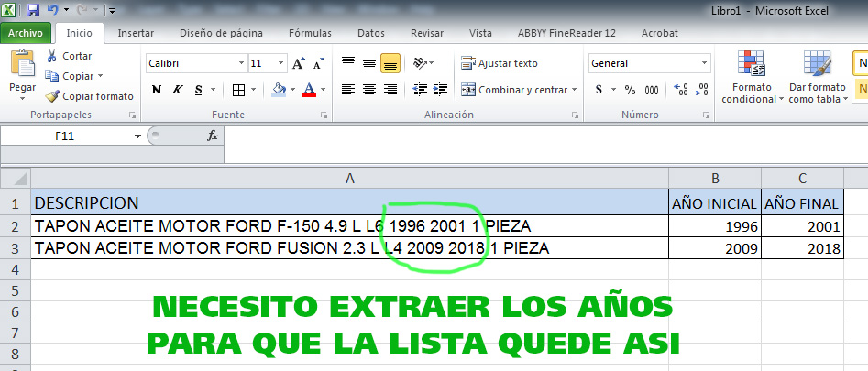Open number format General dropdown
This screenshot has width=868, height=371.
705,63
